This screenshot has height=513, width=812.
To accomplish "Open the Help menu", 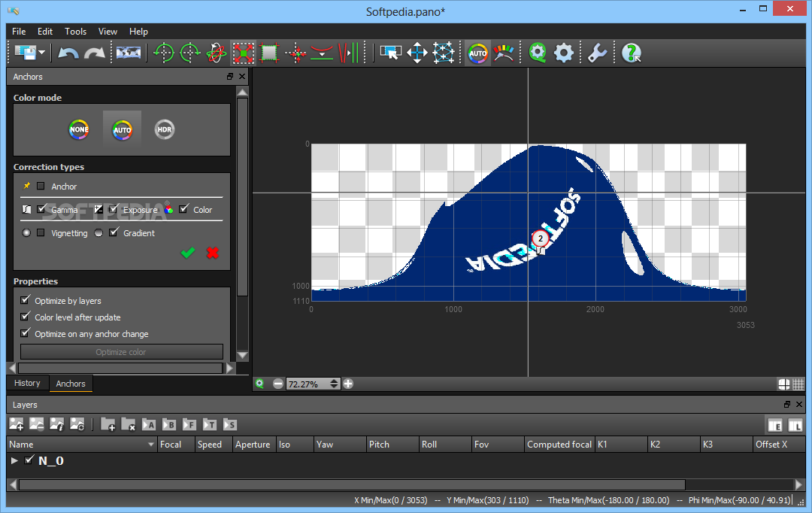I will click(138, 31).
